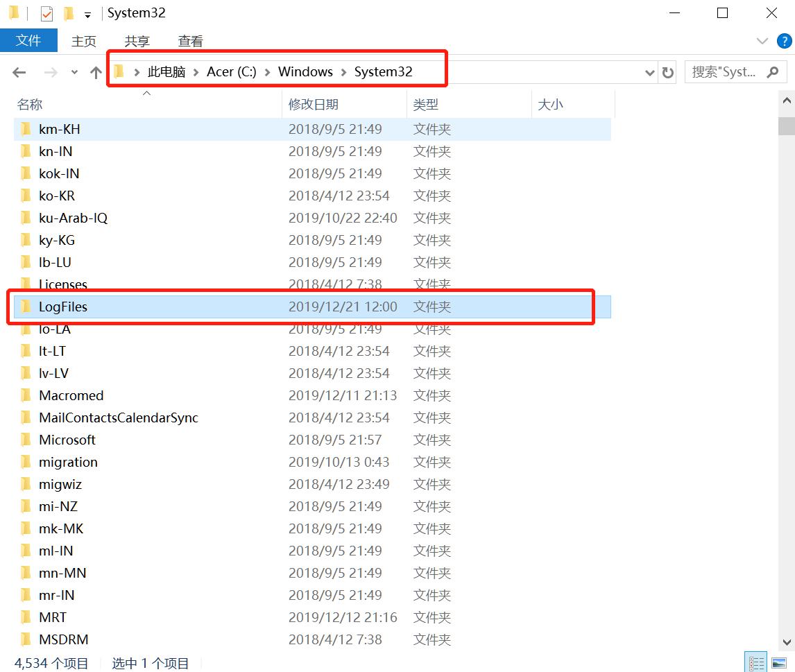
Task: Open Customize Quick Access Toolbar dropdown
Action: pos(87,15)
